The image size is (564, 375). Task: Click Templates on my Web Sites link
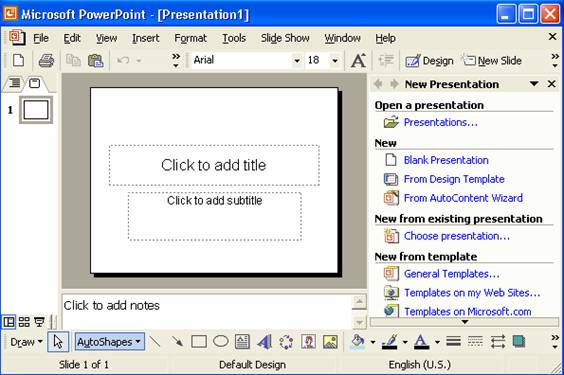coord(472,293)
